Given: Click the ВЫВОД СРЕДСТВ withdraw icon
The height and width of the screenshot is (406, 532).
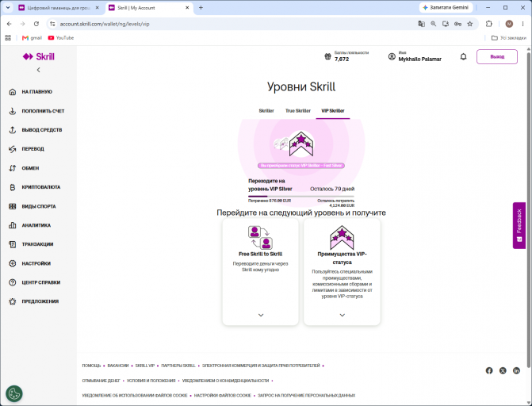Looking at the screenshot, I should (13, 130).
